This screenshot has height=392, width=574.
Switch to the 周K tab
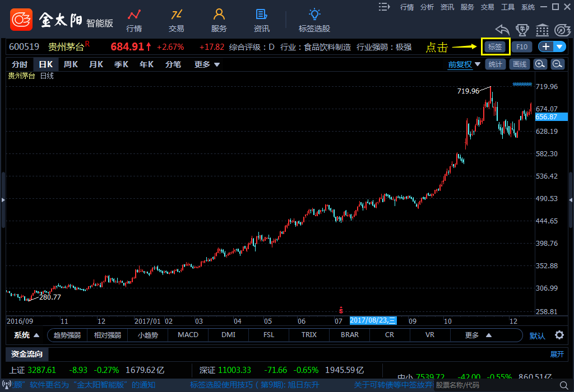71,64
